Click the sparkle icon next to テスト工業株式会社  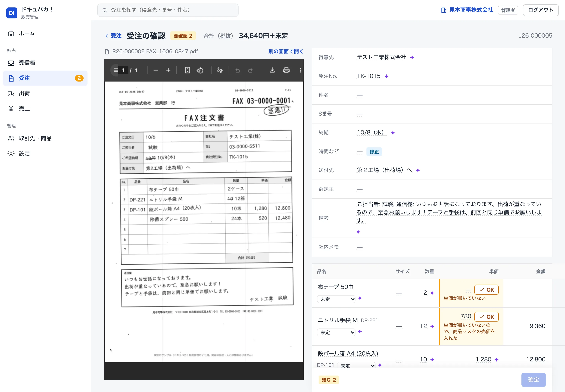point(412,57)
